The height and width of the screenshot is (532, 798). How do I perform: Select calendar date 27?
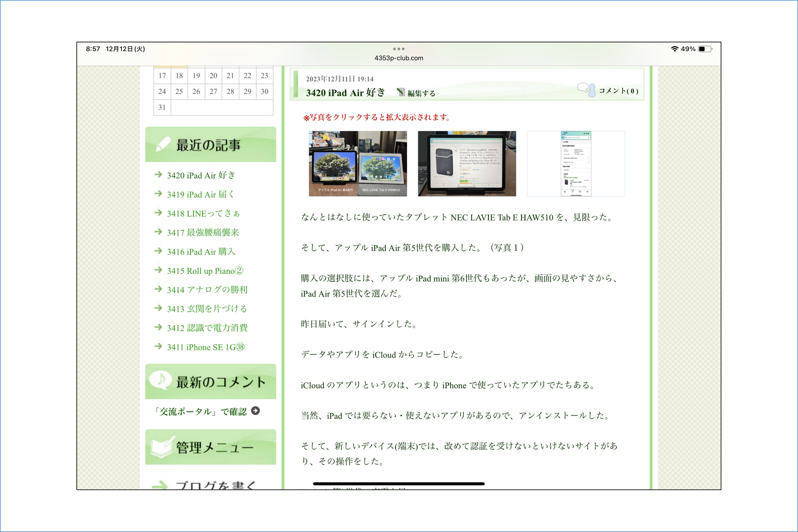point(213,91)
